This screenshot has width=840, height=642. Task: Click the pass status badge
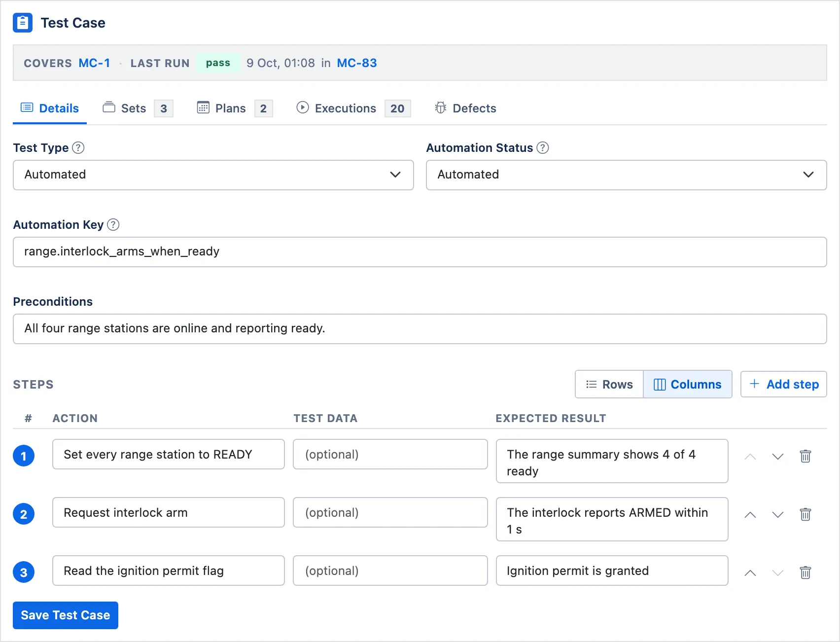tap(218, 63)
